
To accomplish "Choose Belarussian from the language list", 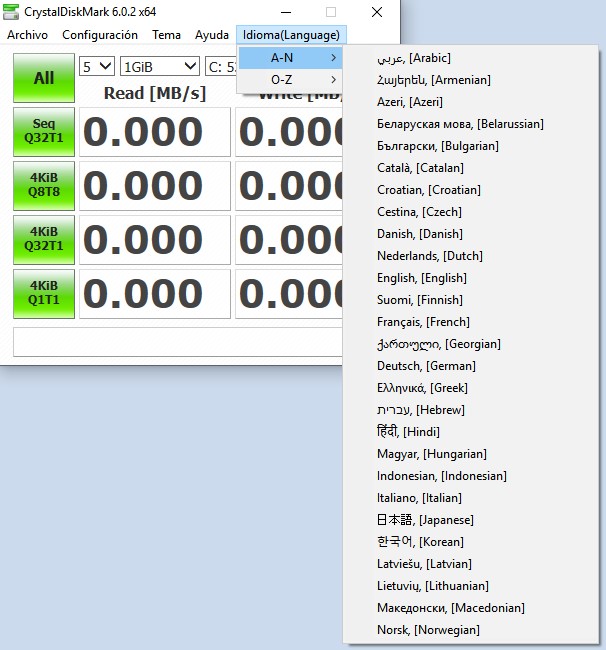I will click(471, 124).
